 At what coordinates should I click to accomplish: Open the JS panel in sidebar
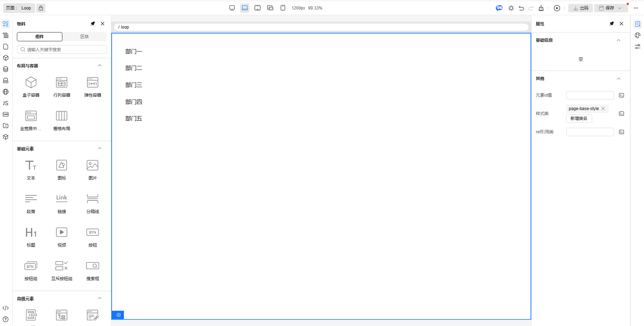[6, 103]
